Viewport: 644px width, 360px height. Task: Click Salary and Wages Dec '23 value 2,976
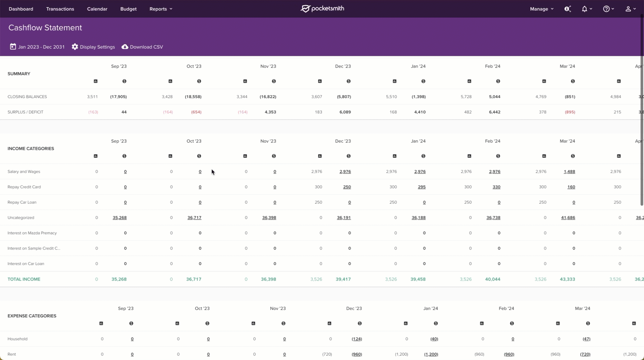(x=345, y=172)
